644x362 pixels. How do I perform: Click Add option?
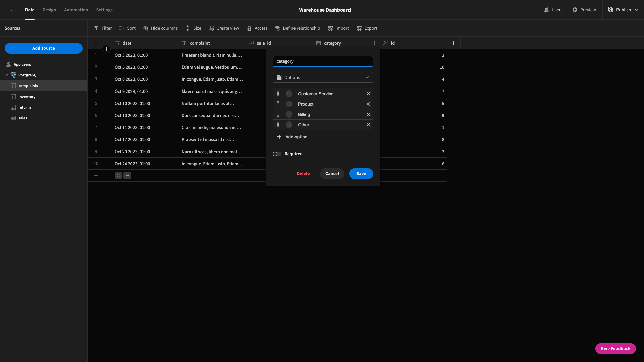(292, 137)
